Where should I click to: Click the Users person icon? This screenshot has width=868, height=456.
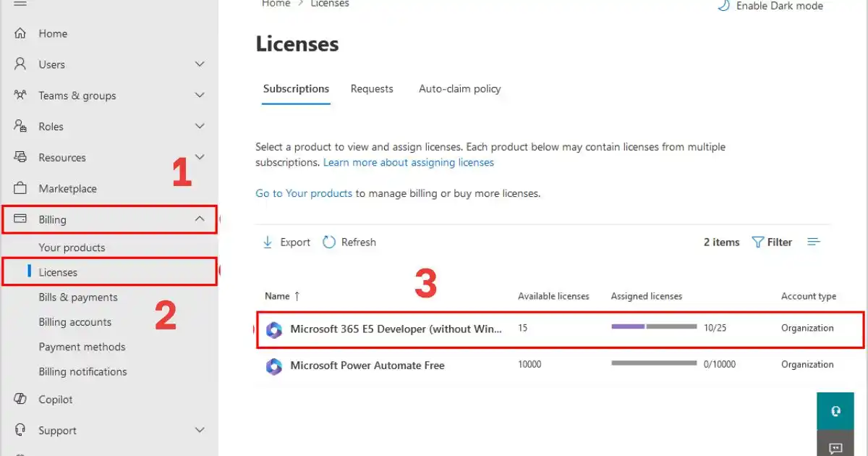20,64
